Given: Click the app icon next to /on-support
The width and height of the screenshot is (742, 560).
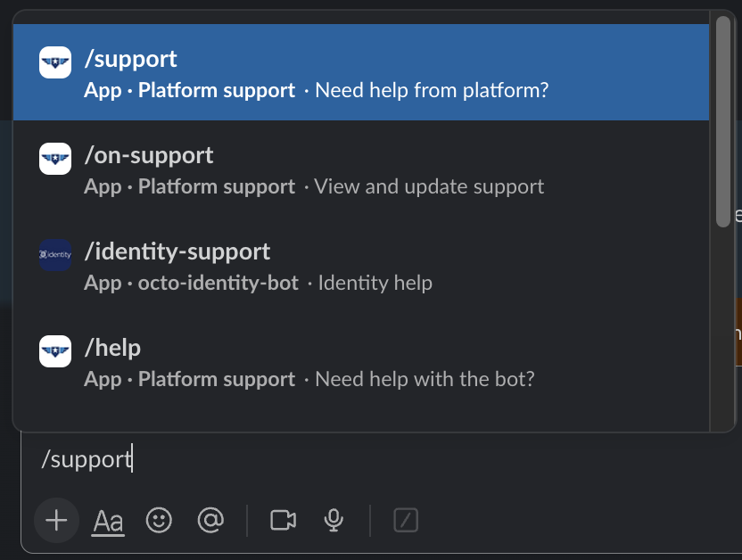Looking at the screenshot, I should tap(55, 159).
